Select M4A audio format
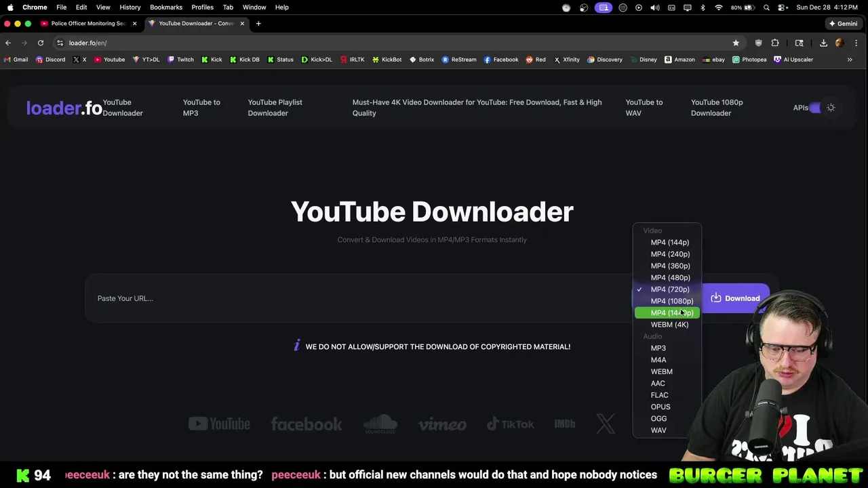The width and height of the screenshot is (868, 488). [x=667, y=360]
